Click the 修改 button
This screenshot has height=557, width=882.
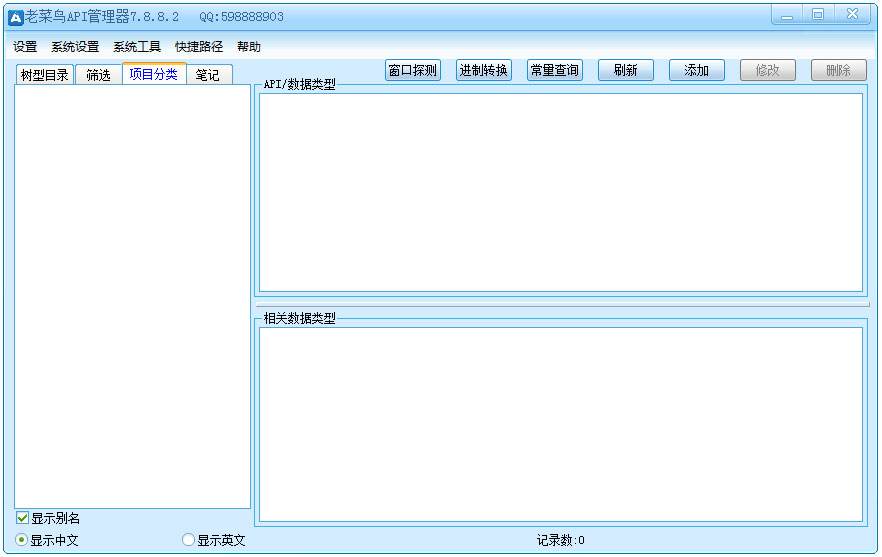[767, 70]
